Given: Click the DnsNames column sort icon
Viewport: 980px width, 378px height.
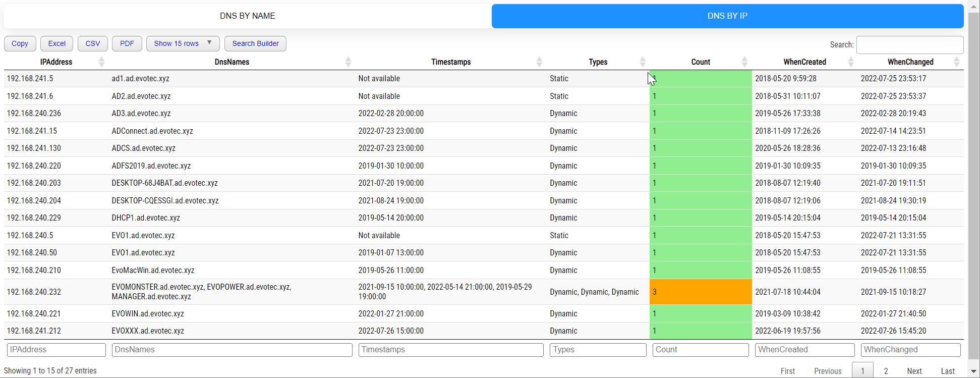Looking at the screenshot, I should tap(348, 62).
